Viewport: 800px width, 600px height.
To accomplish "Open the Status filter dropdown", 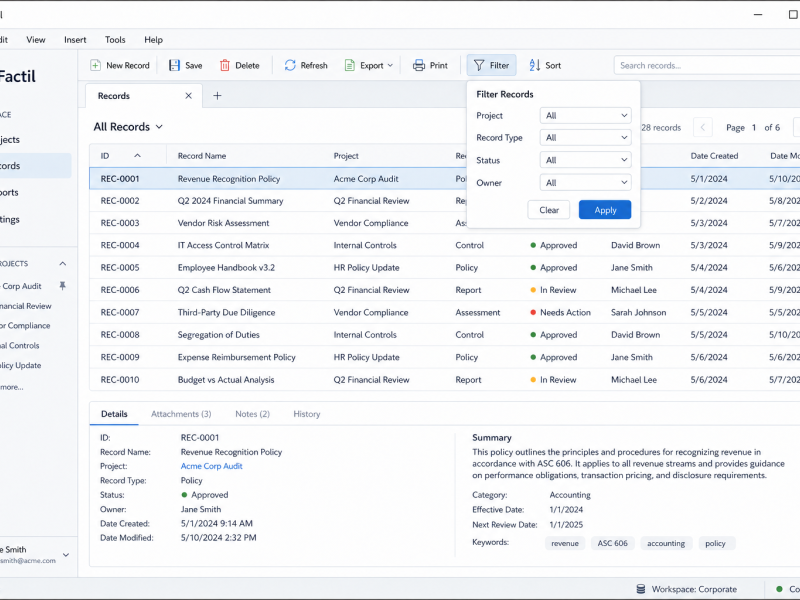I will coord(585,160).
